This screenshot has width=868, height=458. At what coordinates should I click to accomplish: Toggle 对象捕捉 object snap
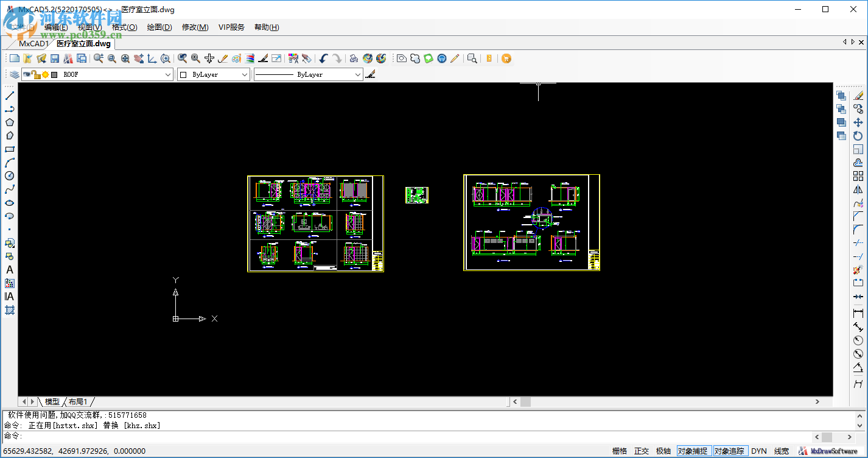click(693, 451)
